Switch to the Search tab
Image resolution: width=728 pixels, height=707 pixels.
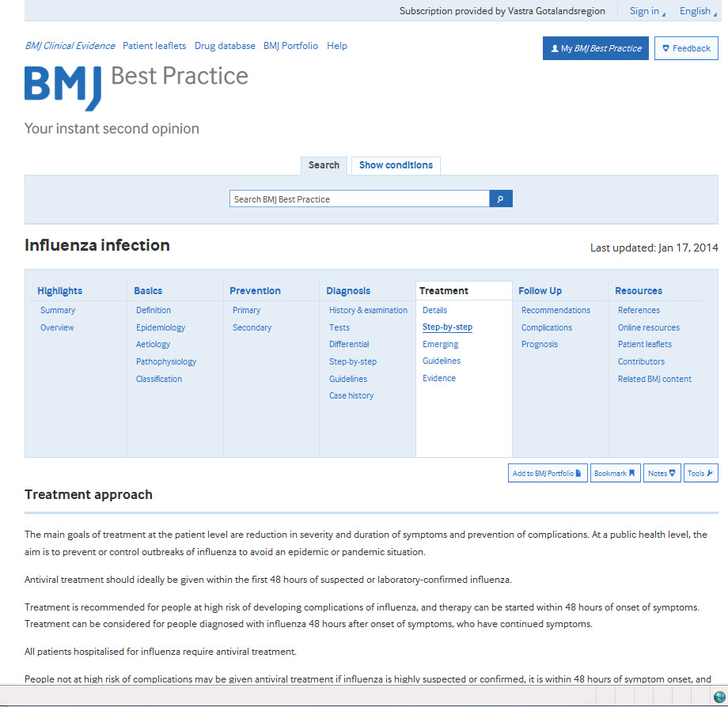324,165
